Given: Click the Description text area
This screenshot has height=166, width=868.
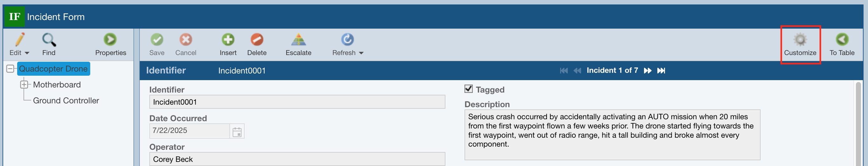Looking at the screenshot, I should pyautogui.click(x=612, y=135).
